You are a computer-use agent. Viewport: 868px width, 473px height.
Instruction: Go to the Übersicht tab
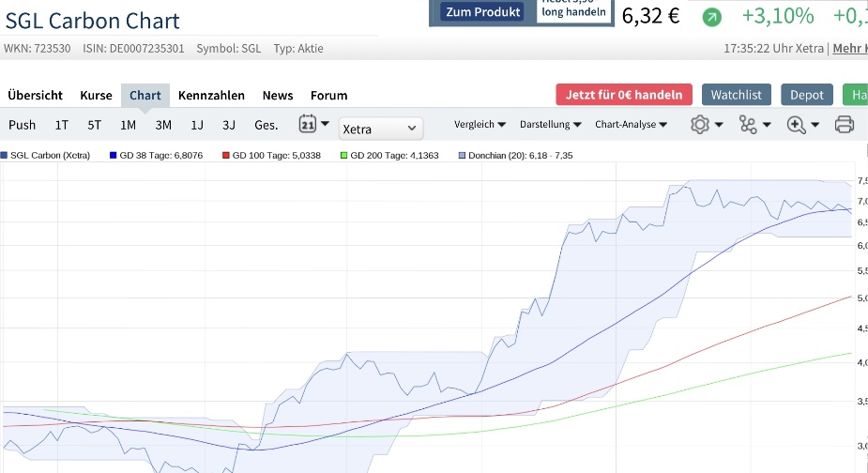pos(35,95)
